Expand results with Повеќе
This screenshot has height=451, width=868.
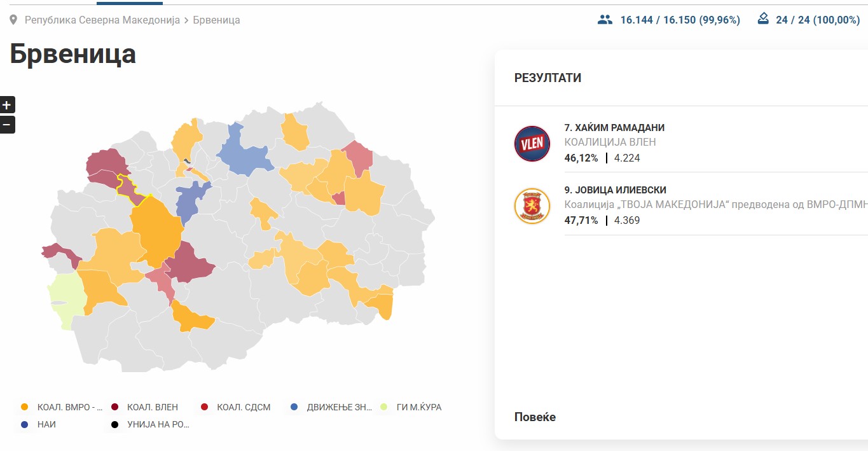pos(535,417)
